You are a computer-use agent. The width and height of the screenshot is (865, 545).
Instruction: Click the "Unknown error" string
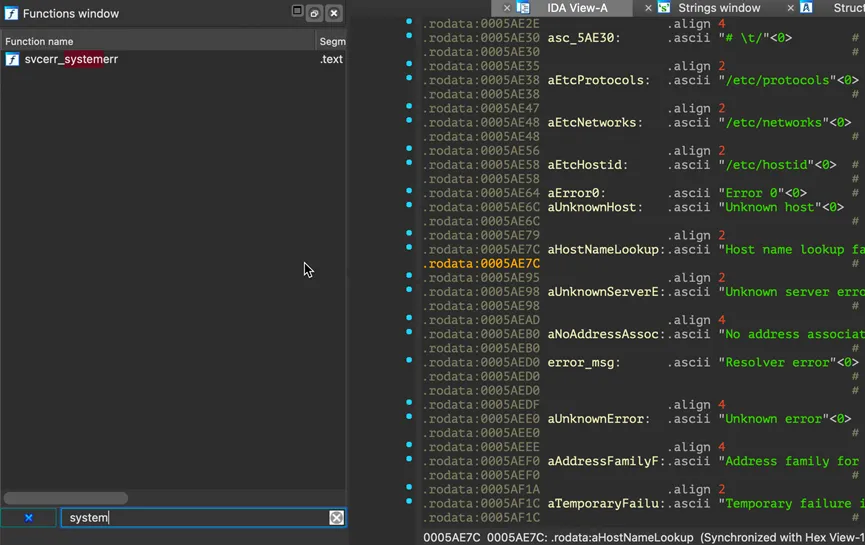click(x=773, y=419)
